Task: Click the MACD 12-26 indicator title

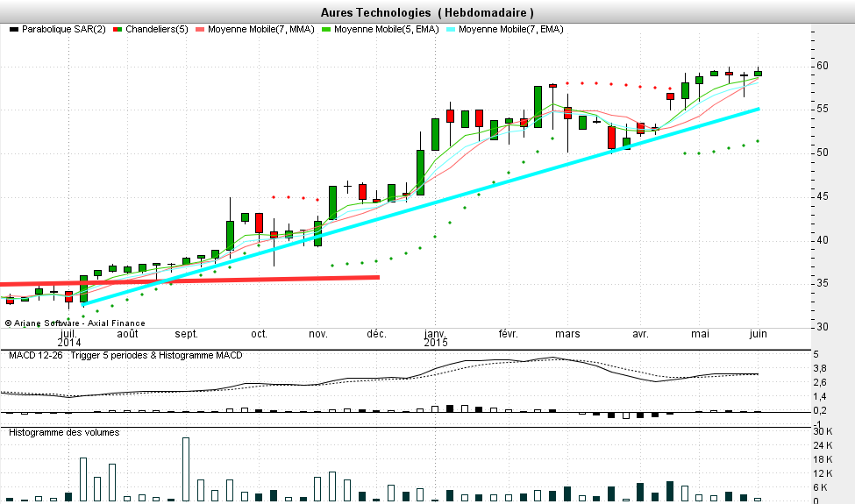Action: point(35,355)
